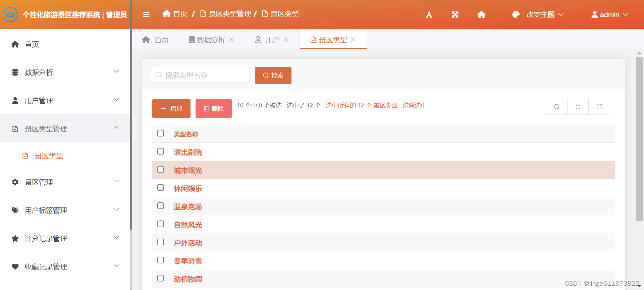Open 景区类型 submenu item in sidebar
644x290 pixels.
click(65, 156)
